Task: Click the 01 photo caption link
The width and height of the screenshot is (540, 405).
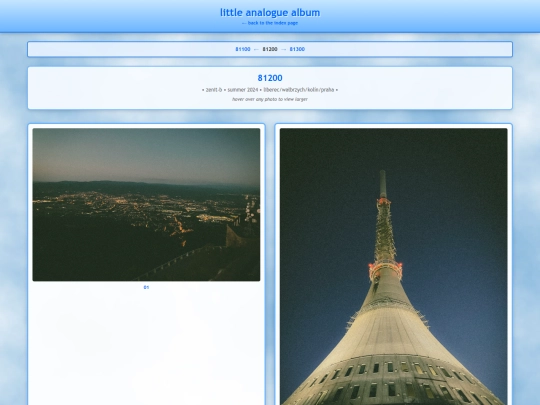Action: (x=146, y=287)
